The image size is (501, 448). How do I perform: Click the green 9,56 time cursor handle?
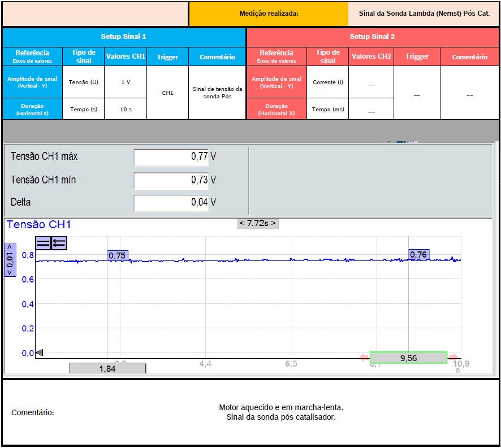[408, 358]
